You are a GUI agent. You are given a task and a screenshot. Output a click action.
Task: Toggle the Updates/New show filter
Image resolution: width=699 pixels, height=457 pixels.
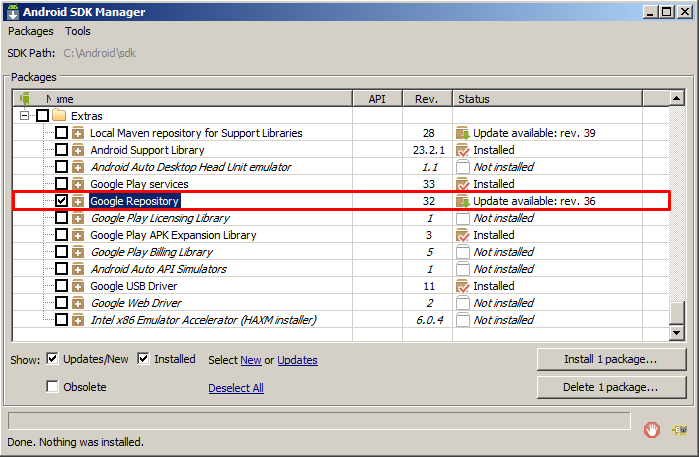[x=52, y=358]
